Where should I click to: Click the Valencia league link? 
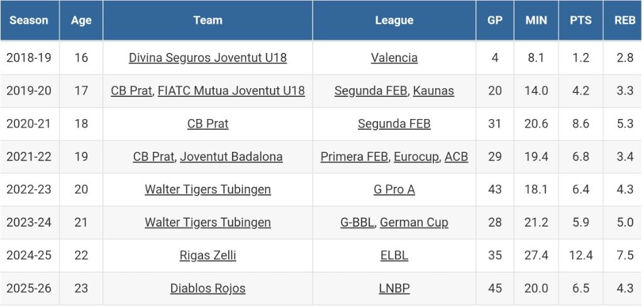point(394,58)
